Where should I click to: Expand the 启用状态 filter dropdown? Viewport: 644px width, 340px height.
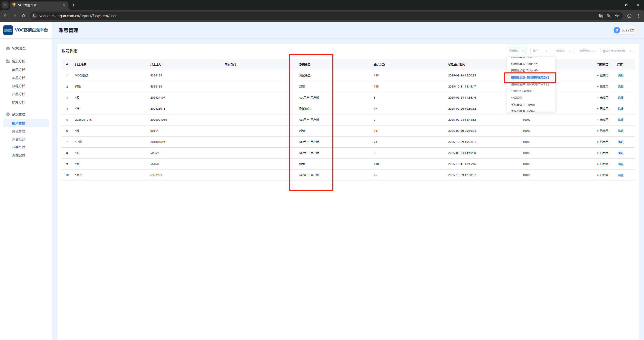587,51
